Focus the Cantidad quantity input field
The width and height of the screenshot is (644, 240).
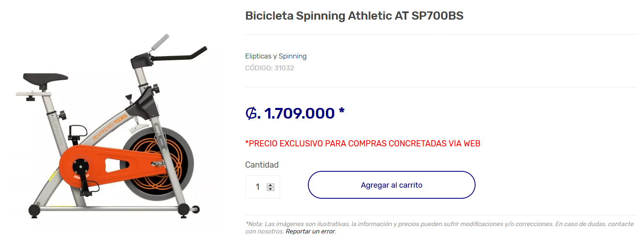click(x=258, y=187)
